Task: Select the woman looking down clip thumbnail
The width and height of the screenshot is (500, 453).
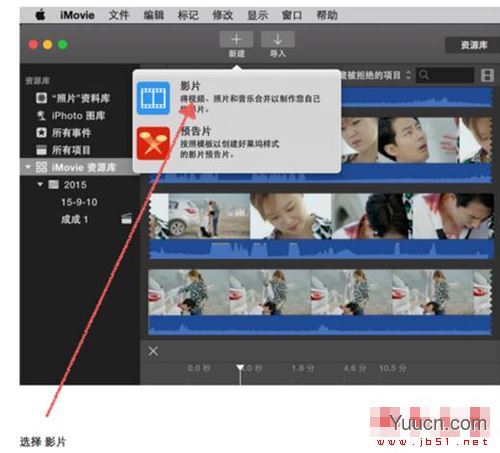Action: pos(290,216)
